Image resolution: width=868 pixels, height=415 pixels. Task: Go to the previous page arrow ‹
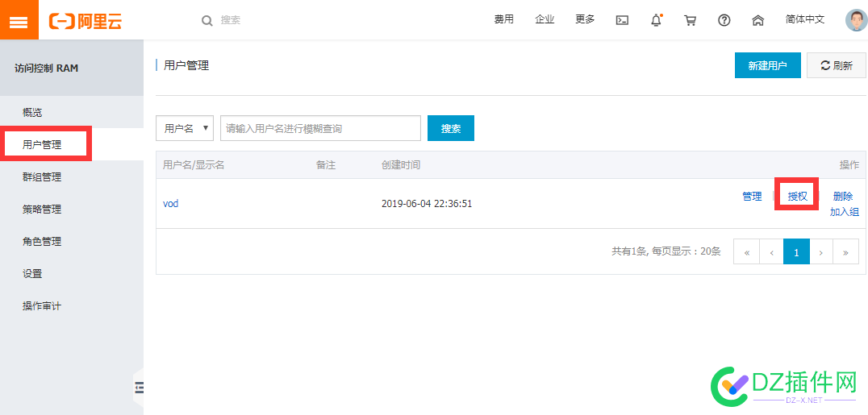(772, 251)
